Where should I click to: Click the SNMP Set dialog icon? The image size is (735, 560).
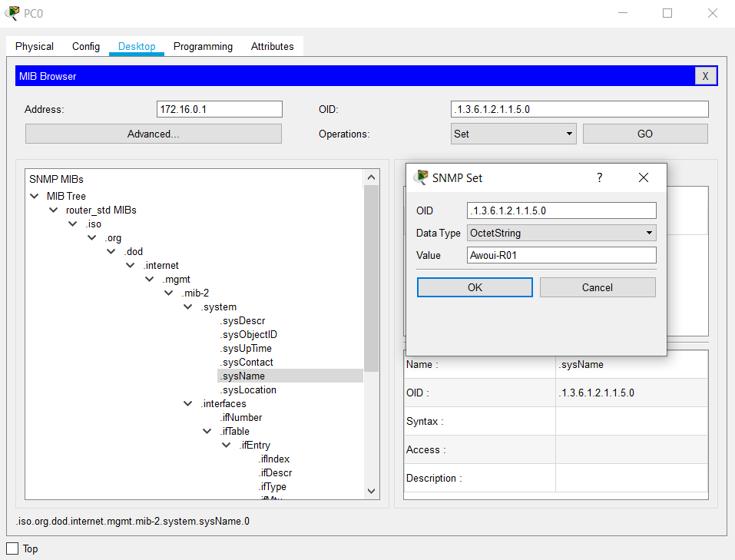coord(420,177)
